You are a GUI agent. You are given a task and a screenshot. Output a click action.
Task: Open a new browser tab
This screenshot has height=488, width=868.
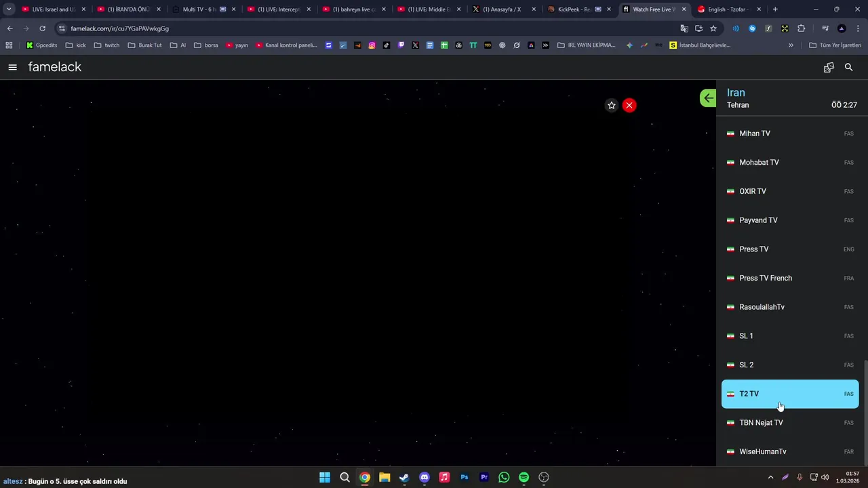775,9
